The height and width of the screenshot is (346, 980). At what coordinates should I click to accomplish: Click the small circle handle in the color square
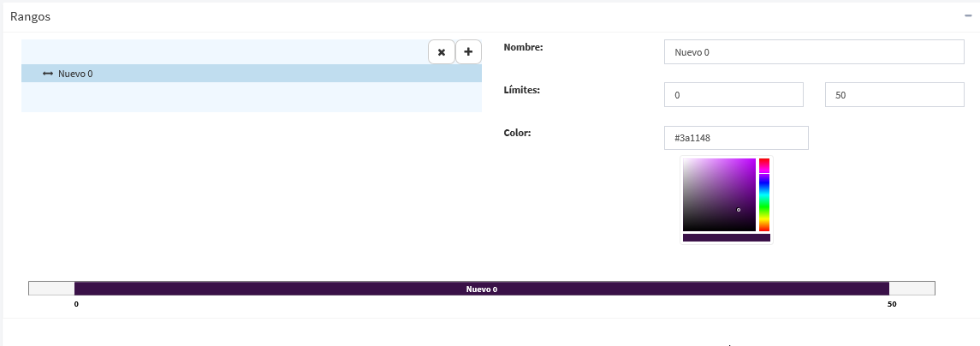[739, 210]
